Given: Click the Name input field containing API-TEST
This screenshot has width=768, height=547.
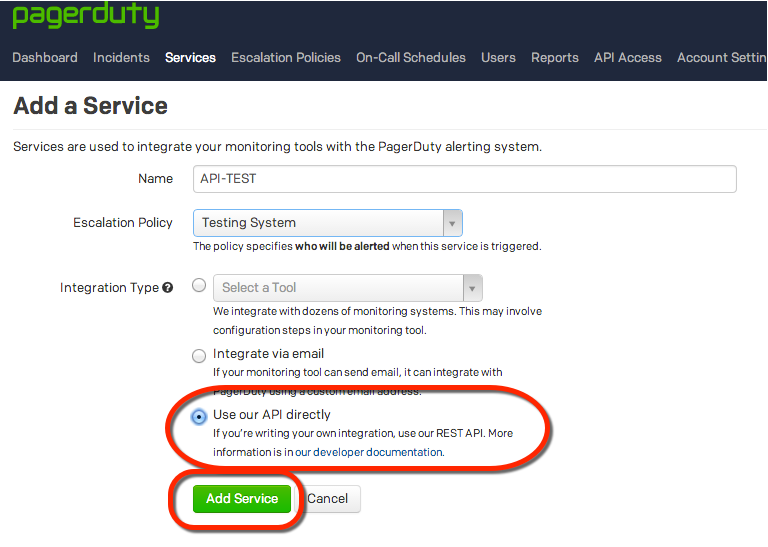Looking at the screenshot, I should pos(464,179).
